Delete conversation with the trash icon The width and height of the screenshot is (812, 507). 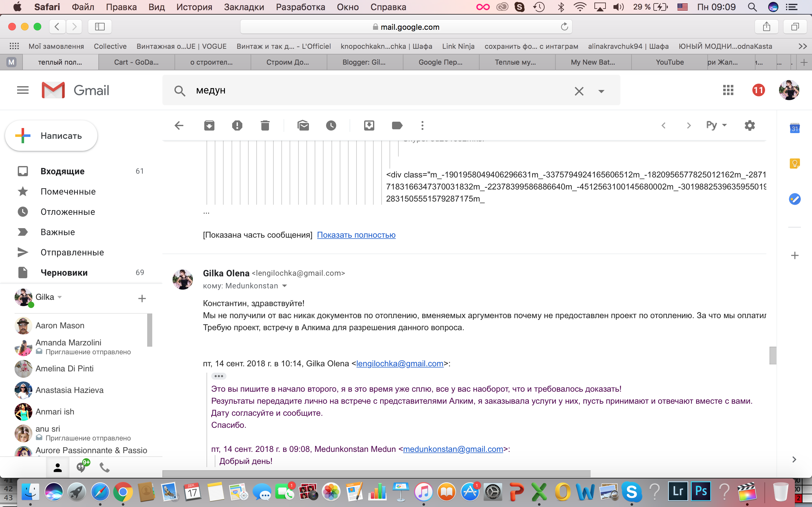pos(265,125)
